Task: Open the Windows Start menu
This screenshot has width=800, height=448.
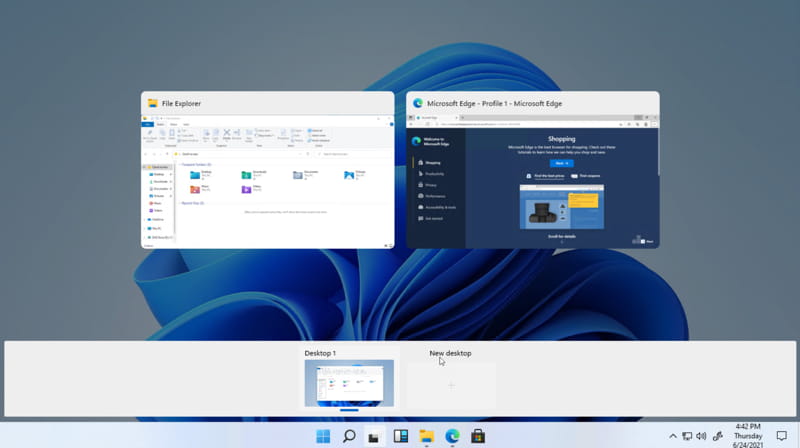Action: click(x=323, y=436)
